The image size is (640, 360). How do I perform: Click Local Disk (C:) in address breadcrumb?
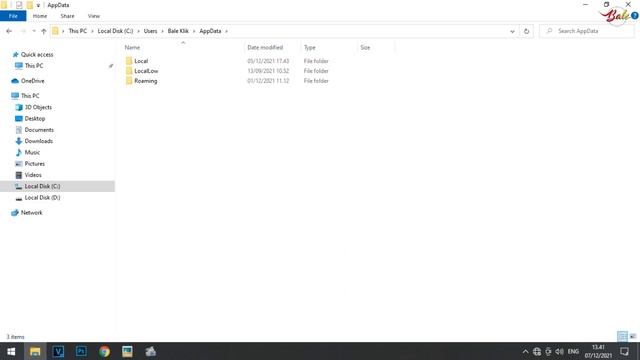pos(115,31)
